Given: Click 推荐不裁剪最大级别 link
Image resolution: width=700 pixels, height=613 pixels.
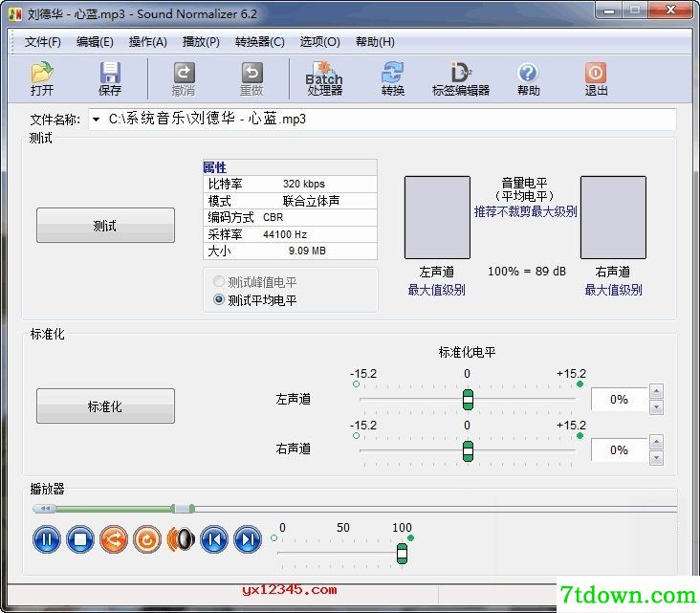Looking at the screenshot, I should tap(525, 211).
